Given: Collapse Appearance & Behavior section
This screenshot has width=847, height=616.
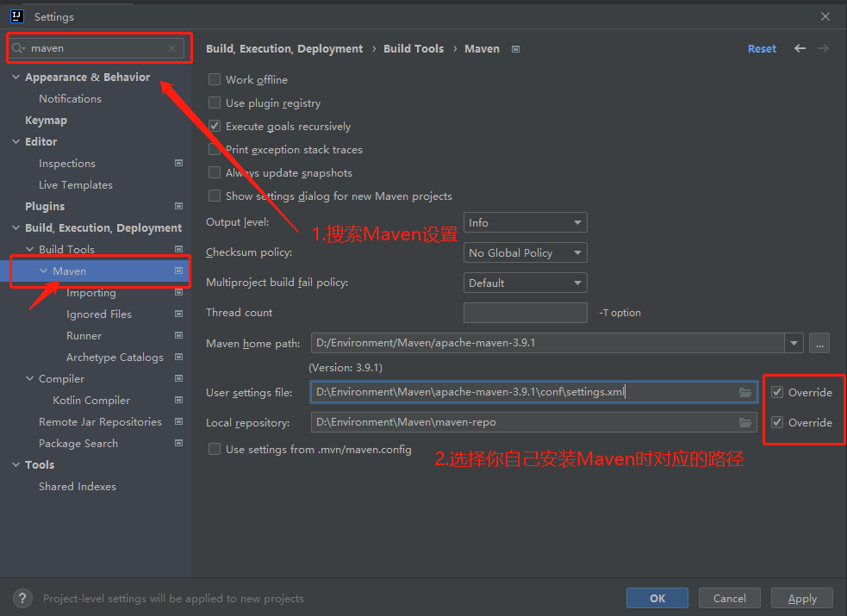Looking at the screenshot, I should [16, 78].
